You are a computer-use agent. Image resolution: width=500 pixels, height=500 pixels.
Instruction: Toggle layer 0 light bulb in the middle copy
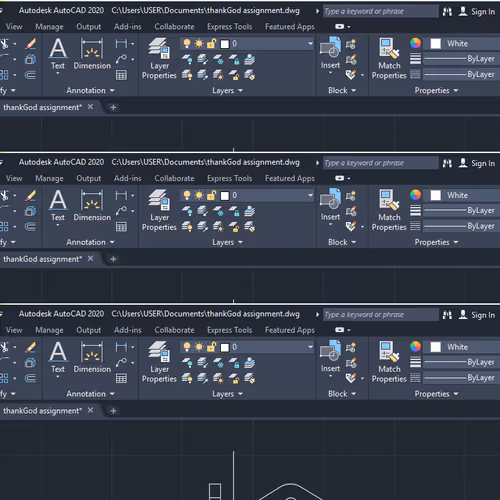coord(187,195)
